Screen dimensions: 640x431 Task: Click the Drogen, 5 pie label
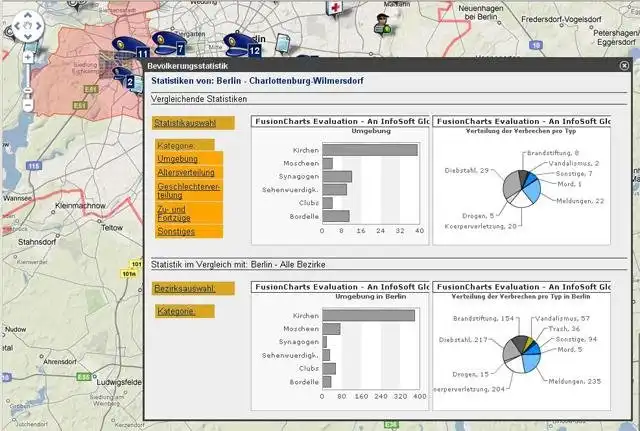coord(478,216)
